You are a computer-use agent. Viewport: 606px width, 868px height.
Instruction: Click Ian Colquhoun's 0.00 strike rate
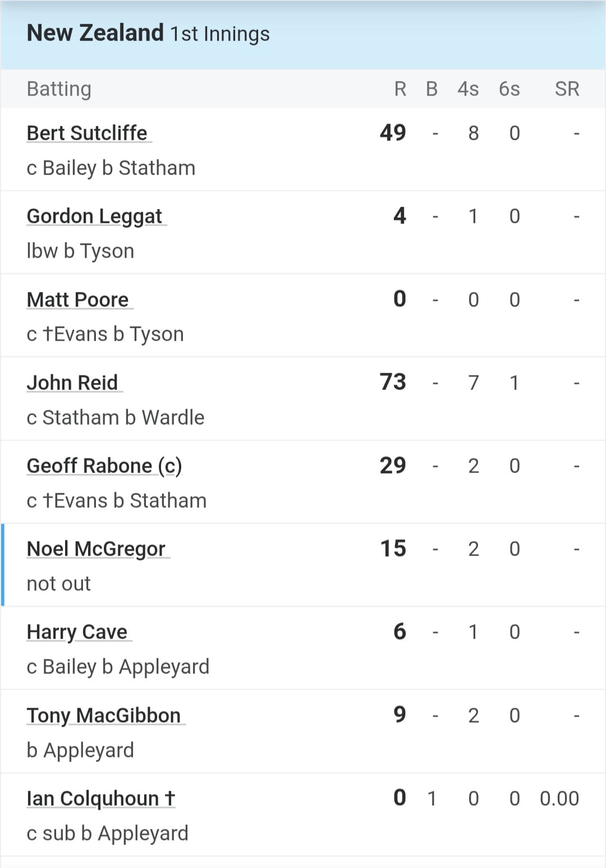click(559, 798)
